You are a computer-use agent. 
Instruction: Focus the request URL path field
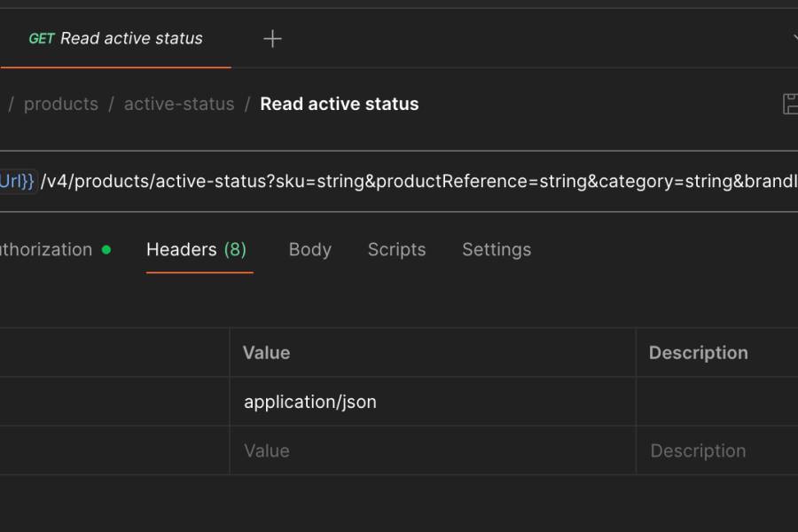pyautogui.click(x=417, y=181)
